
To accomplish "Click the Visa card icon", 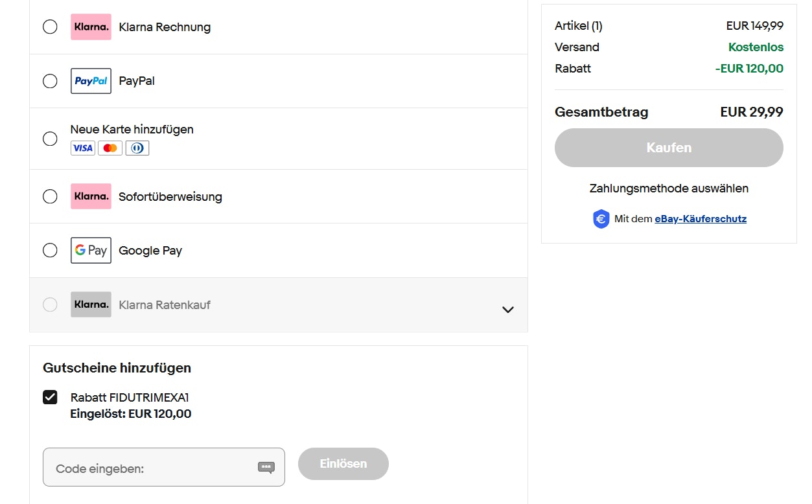I will point(82,148).
